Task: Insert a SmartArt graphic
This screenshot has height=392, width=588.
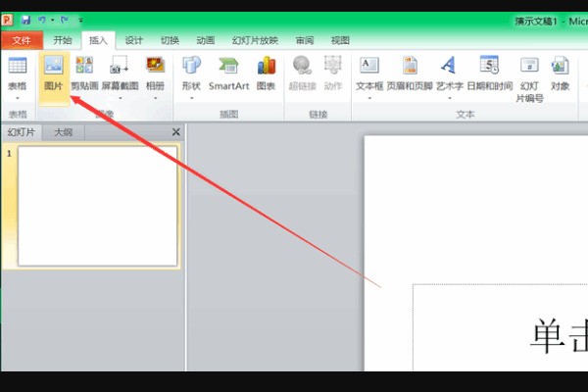Action: click(228, 73)
